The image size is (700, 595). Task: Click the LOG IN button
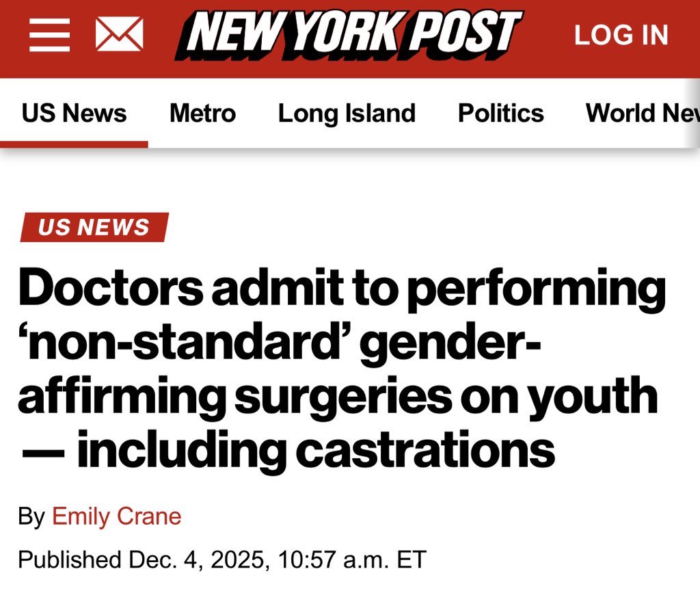(x=621, y=36)
